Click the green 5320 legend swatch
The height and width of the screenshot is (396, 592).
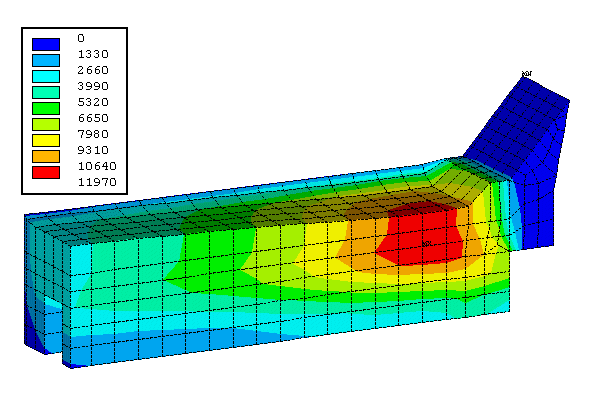click(46, 108)
